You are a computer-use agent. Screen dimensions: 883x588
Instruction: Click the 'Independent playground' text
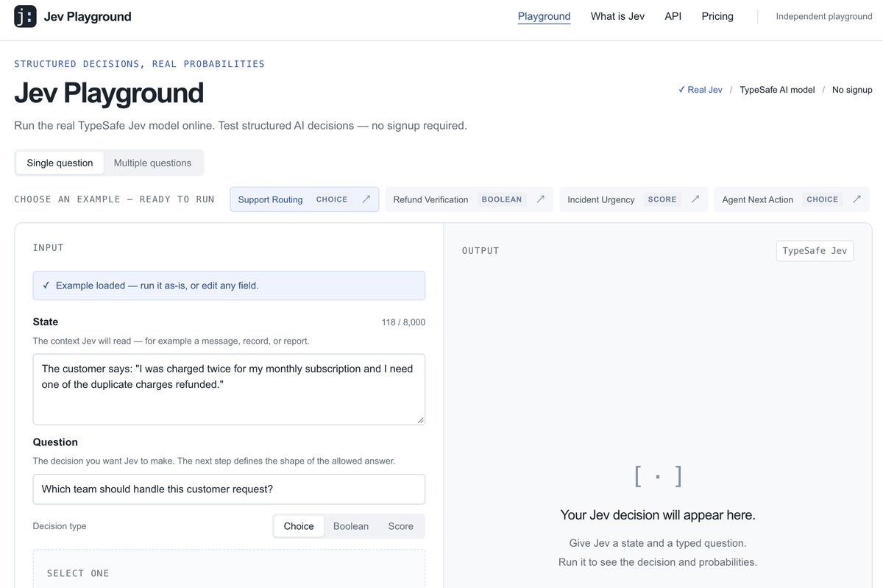tap(824, 16)
